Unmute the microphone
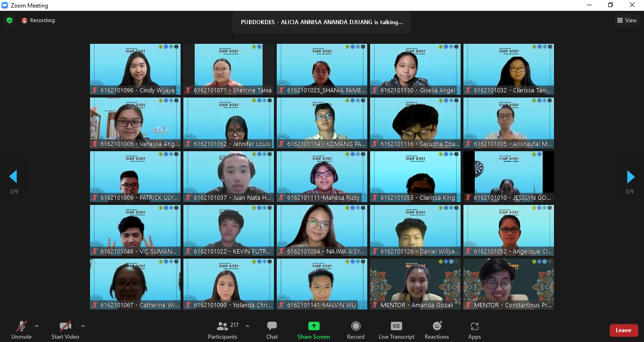Viewport: 644px width, 342px height. (x=21, y=330)
